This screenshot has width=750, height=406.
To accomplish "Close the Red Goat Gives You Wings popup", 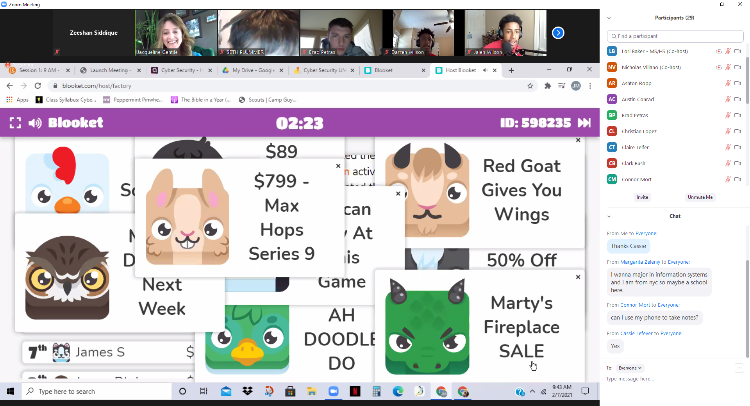I will coord(578,140).
